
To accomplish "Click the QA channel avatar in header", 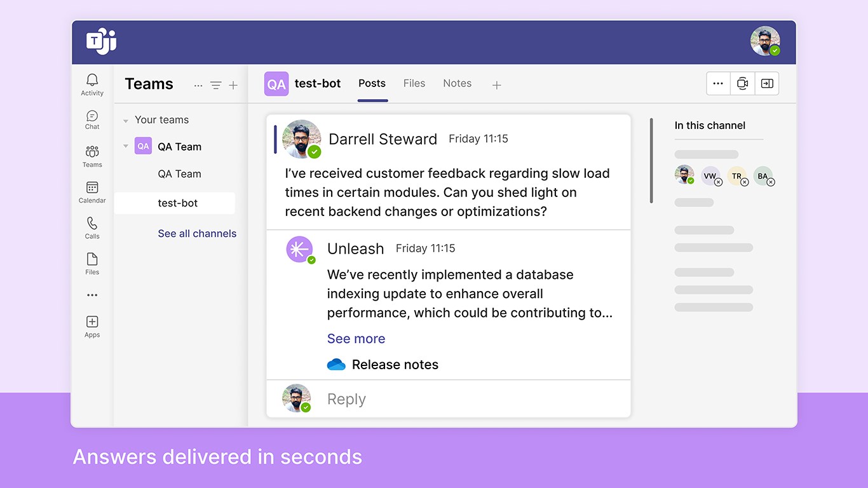I will 276,84.
